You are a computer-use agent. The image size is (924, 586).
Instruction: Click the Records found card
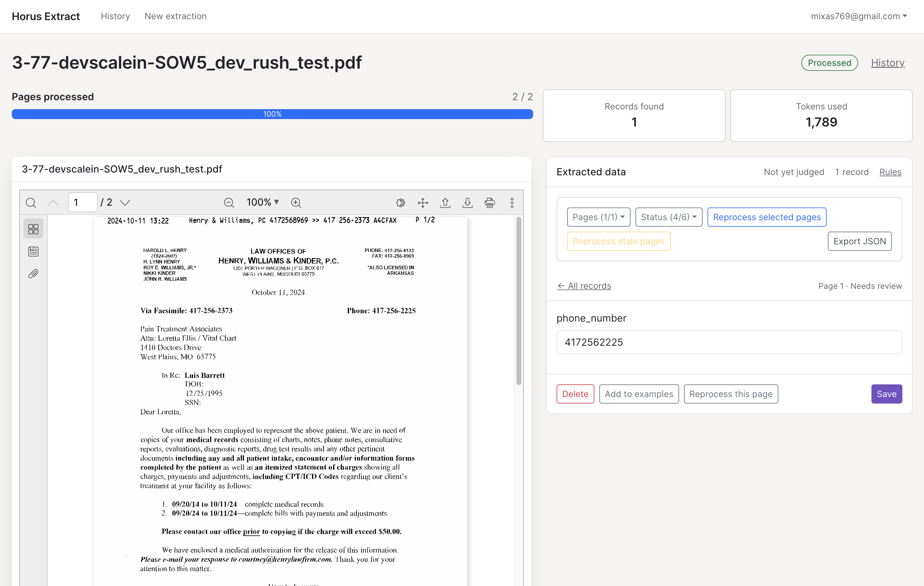634,116
